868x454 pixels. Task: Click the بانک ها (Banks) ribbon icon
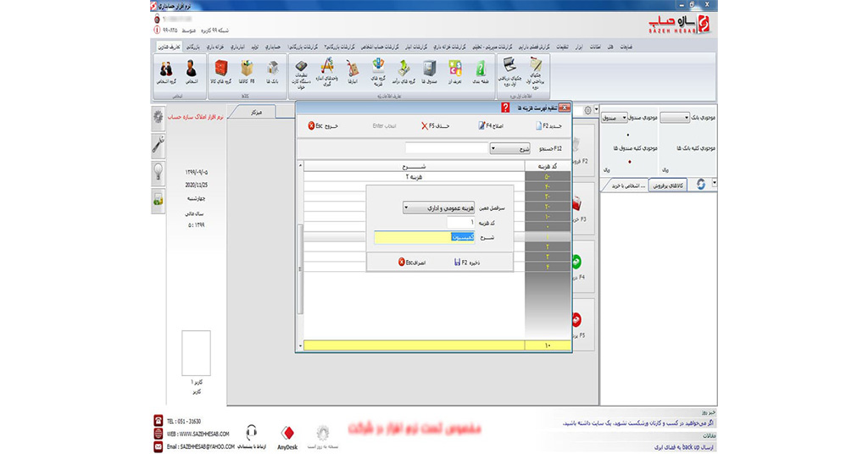pyautogui.click(x=273, y=71)
